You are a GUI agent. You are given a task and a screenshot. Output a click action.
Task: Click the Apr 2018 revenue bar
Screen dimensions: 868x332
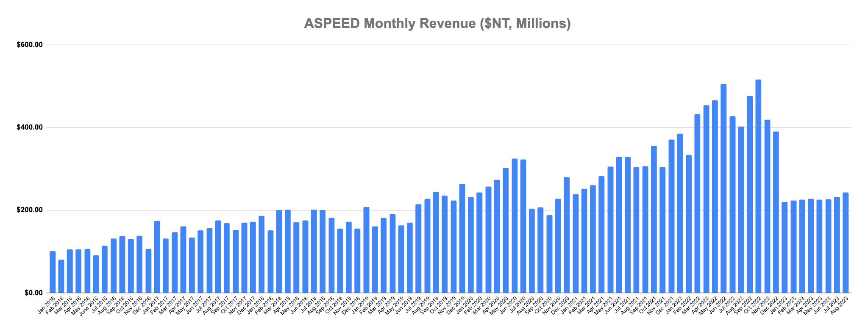(x=288, y=251)
